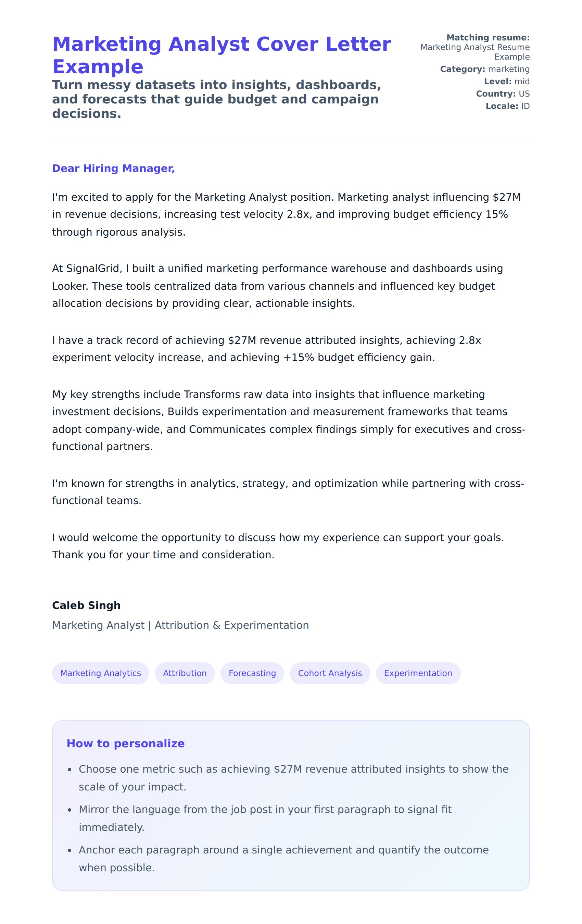The image size is (582, 924).
Task: Click the marketing category value
Action: click(x=508, y=69)
